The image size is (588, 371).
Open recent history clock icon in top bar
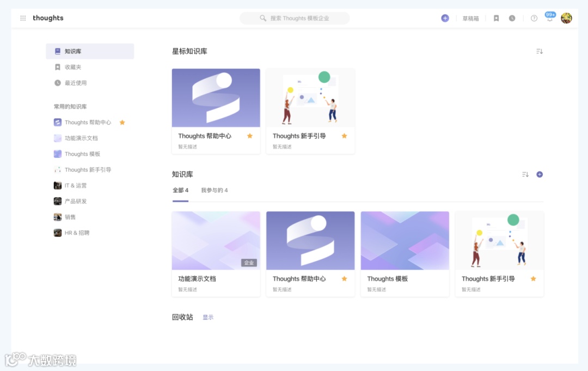point(512,18)
